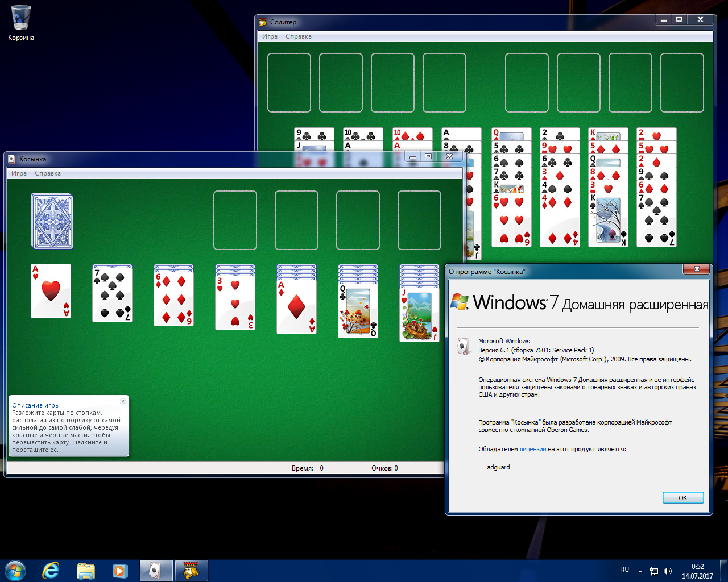This screenshot has height=582, width=728.
Task: Open the Игра menu in Косынка
Action: pos(19,173)
